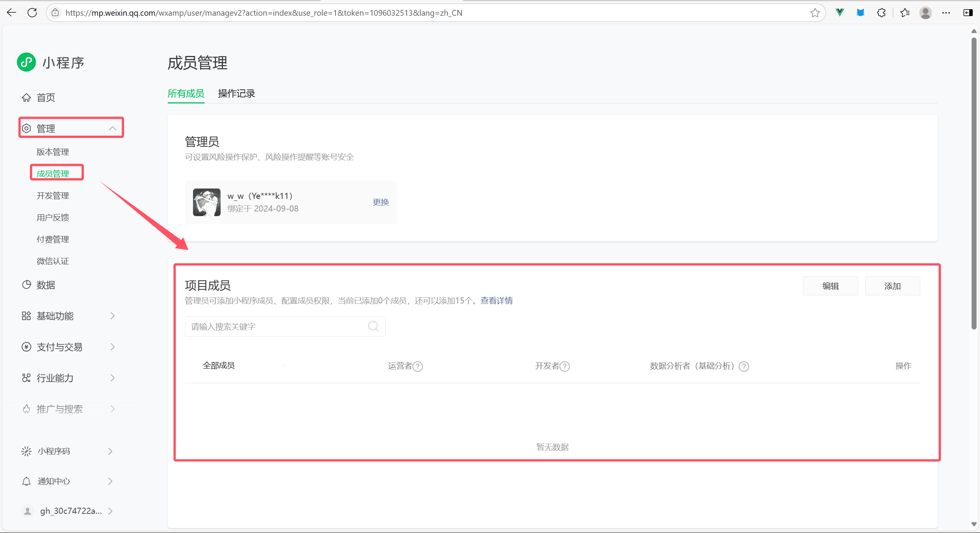Open the browser extensions puzzle icon
This screenshot has width=980, height=533.
pyautogui.click(x=881, y=13)
